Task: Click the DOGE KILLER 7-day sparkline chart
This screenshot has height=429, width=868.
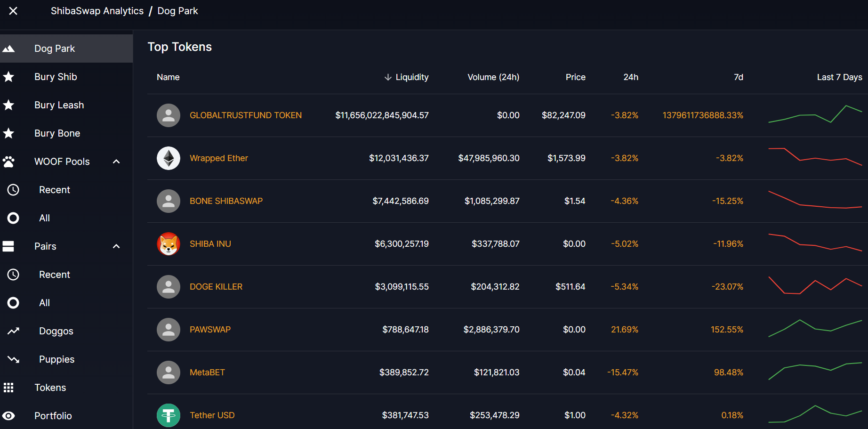Action: pyautogui.click(x=815, y=286)
